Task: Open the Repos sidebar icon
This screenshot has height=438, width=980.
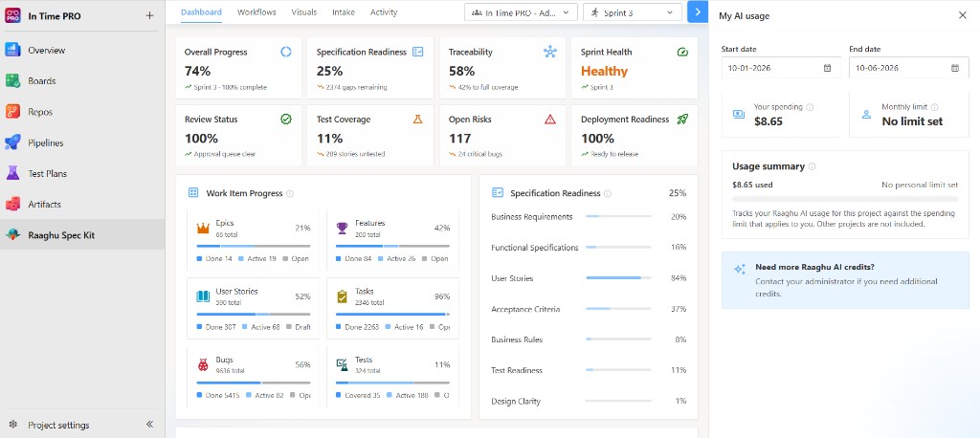Action: click(x=13, y=112)
